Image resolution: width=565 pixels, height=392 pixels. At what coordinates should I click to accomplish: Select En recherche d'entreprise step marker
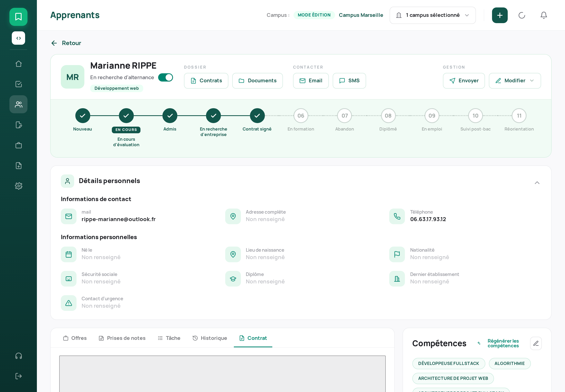[x=213, y=115]
